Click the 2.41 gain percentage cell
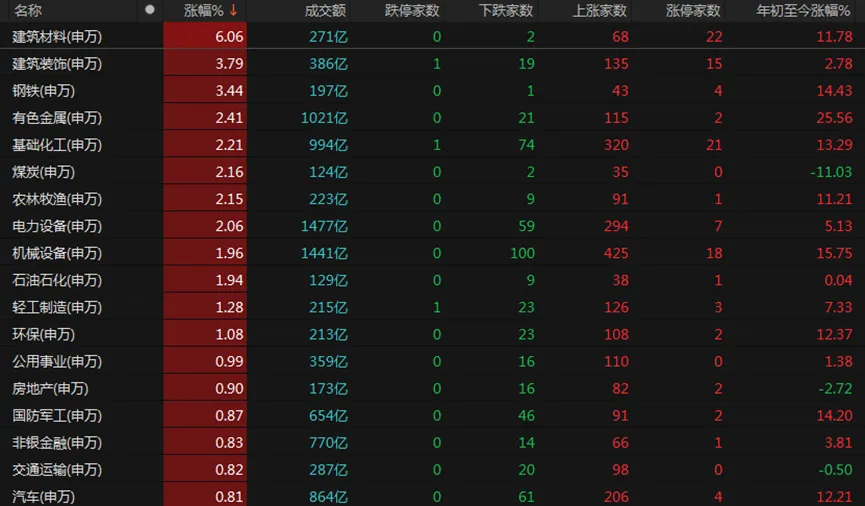This screenshot has width=865, height=506. coord(205,118)
